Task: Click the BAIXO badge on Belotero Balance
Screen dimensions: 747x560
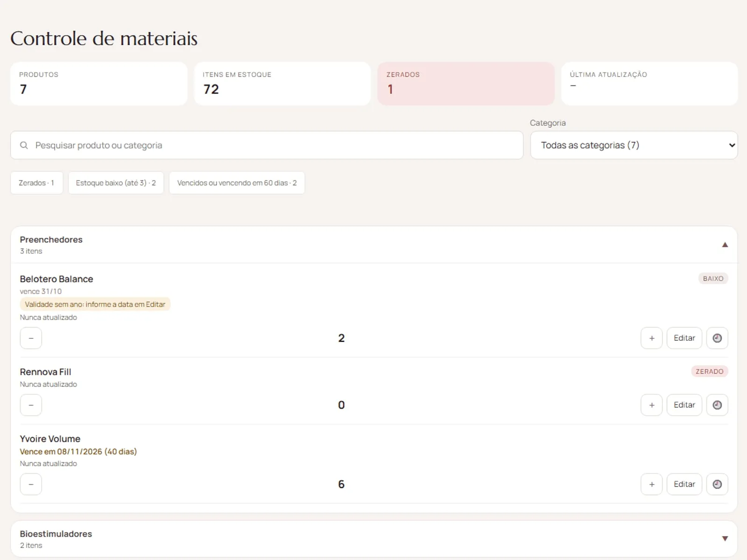Action: click(x=713, y=279)
